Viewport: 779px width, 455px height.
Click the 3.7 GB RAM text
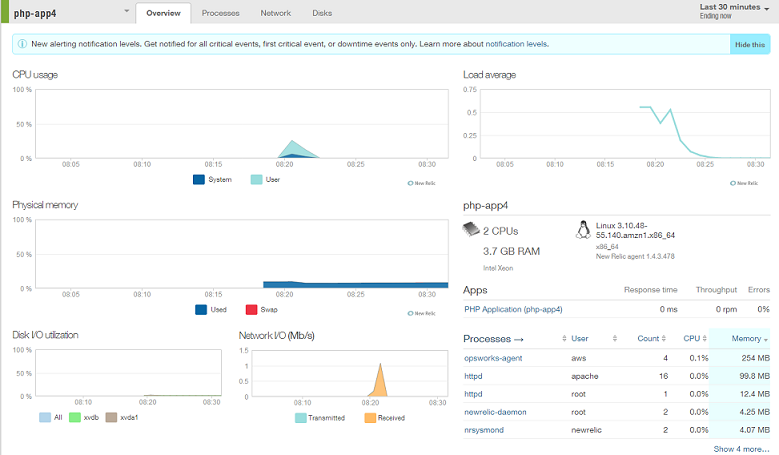tap(511, 251)
